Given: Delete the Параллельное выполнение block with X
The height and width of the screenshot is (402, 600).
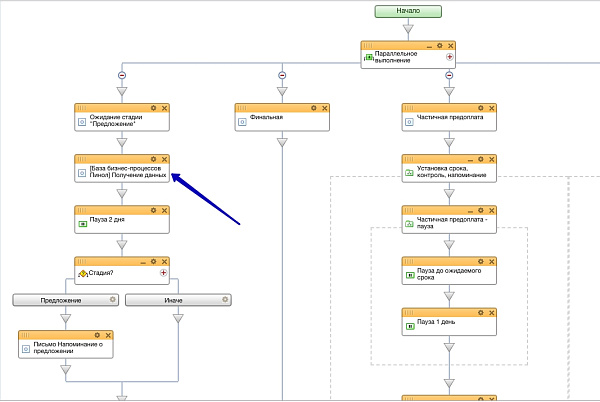Looking at the screenshot, I should [x=451, y=46].
